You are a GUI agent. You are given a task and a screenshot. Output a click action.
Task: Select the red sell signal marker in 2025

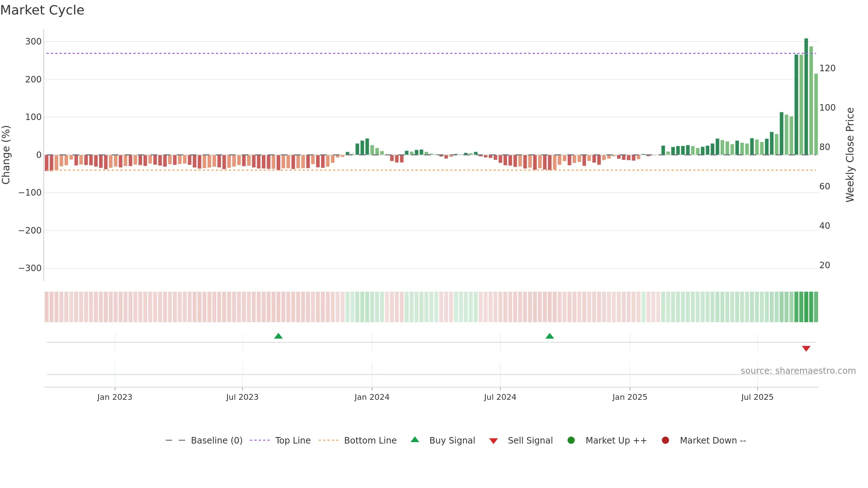806,348
